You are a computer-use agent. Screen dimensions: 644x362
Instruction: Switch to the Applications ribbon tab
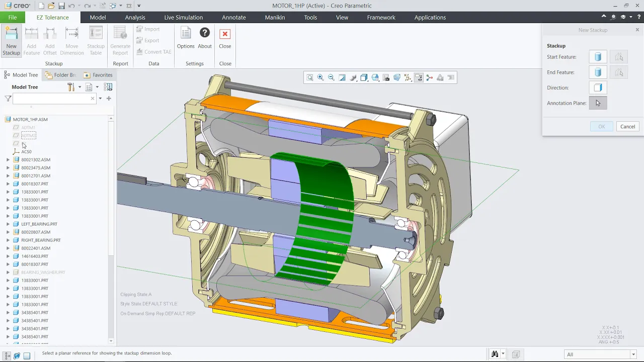click(x=430, y=17)
